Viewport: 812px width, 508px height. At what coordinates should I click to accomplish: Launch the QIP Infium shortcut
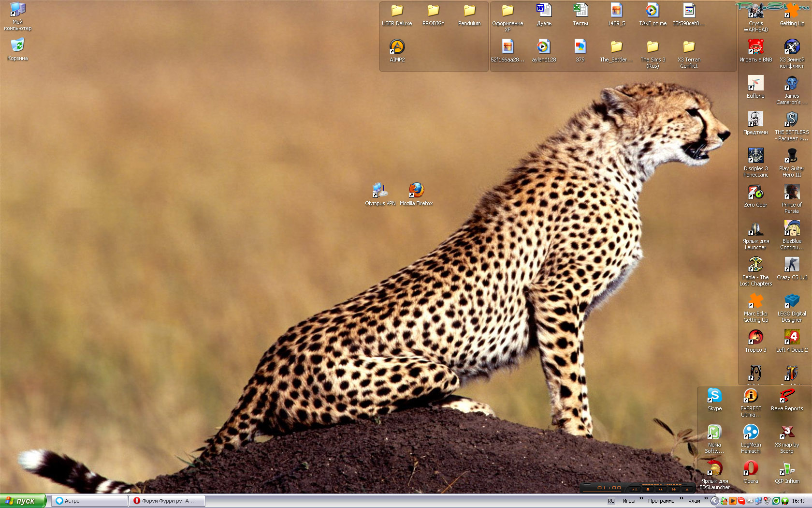click(787, 468)
